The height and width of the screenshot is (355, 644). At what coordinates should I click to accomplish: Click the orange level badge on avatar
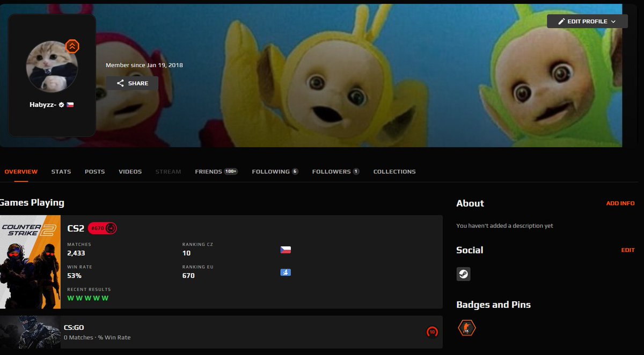click(72, 46)
